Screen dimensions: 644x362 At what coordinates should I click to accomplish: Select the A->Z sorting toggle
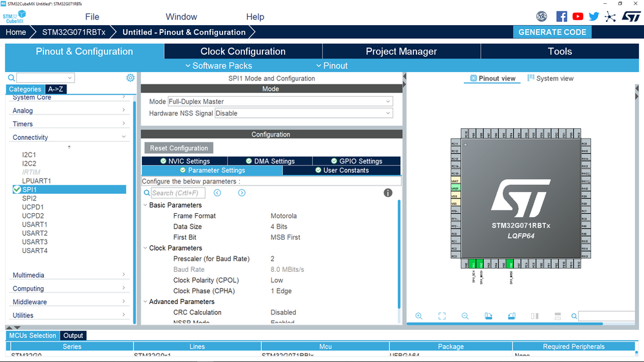56,90
